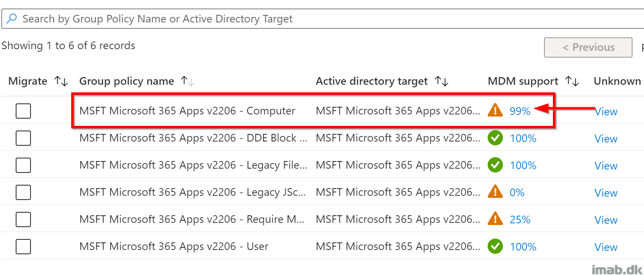This screenshot has width=644, height=275.
Task: Open 100% report for Legacy File policy
Action: pos(523,165)
